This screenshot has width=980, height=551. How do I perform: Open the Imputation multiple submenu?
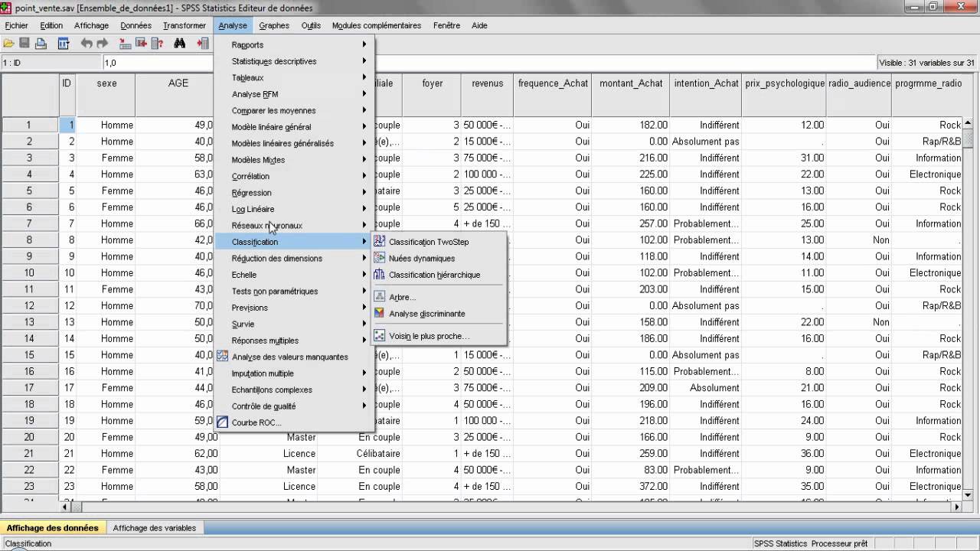[293, 373]
